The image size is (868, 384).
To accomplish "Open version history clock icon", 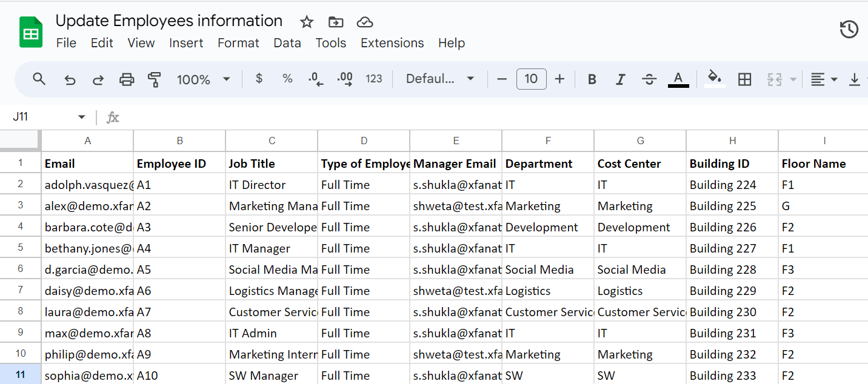I will (x=849, y=28).
